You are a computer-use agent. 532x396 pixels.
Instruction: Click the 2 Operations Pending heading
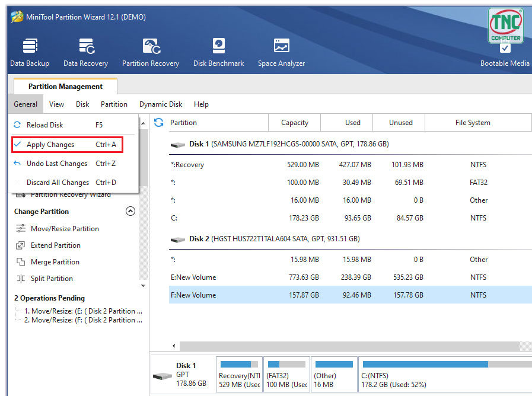(50, 298)
